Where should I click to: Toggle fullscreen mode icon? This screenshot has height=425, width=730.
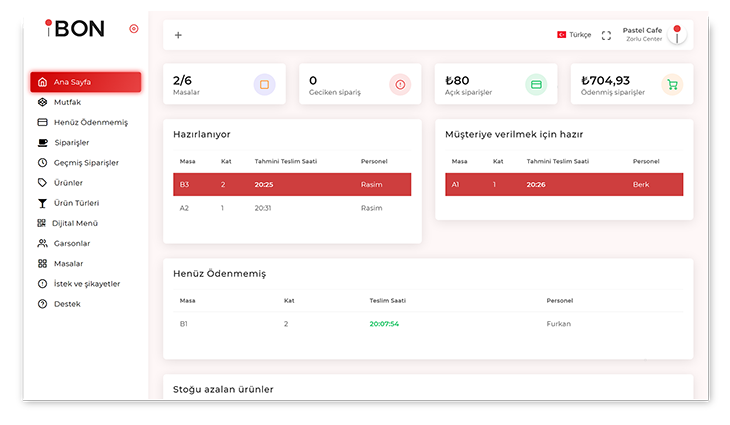(x=606, y=35)
